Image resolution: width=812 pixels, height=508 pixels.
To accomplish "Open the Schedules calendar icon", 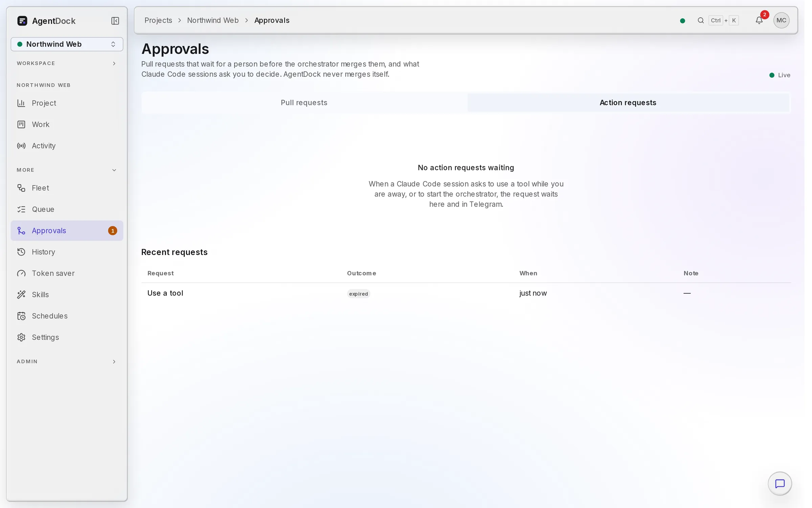I will coord(21,316).
